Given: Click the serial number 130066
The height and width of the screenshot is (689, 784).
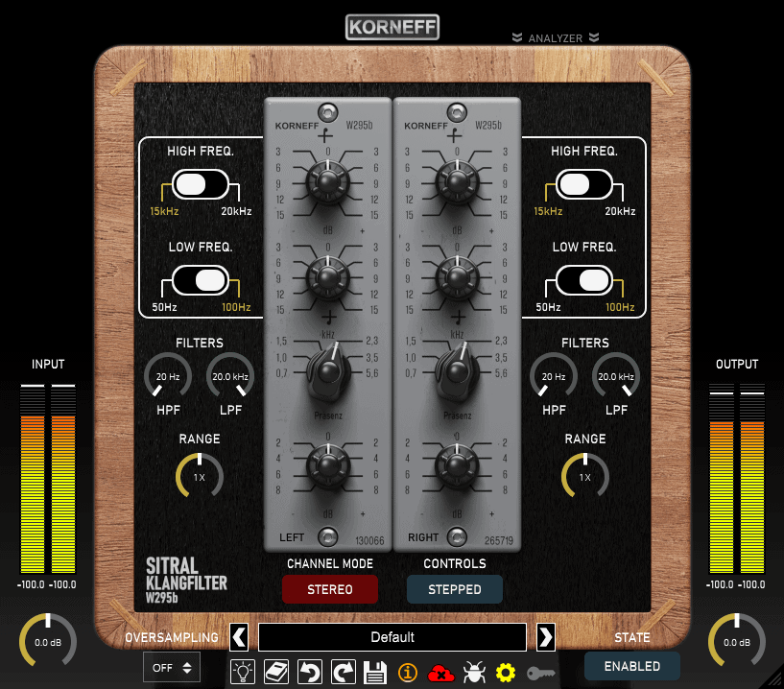Looking at the screenshot, I should [369, 540].
